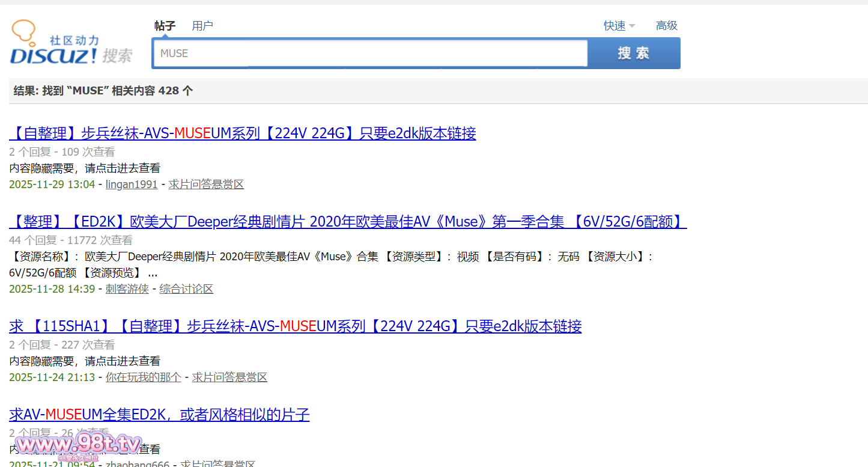Open the 求AV-MUSEUM全集ED2K result
Image resolution: width=868 pixels, height=467 pixels.
(x=159, y=414)
